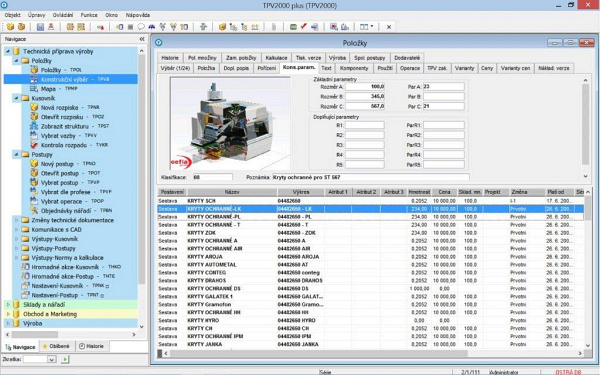600x375 pixels.
Task: Collapse the Kusovník folder
Action: tap(16, 98)
